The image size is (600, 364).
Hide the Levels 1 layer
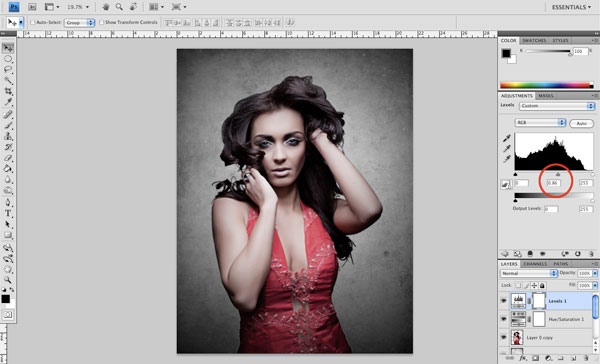(x=504, y=301)
